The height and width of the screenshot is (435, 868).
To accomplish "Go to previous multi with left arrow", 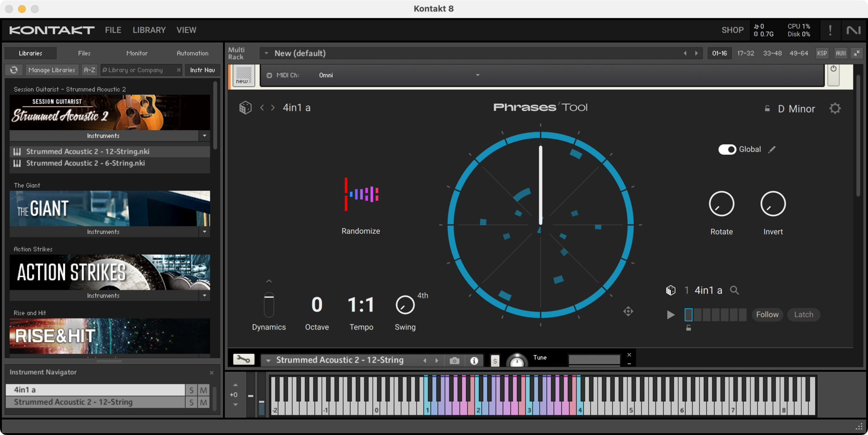I will tap(685, 53).
